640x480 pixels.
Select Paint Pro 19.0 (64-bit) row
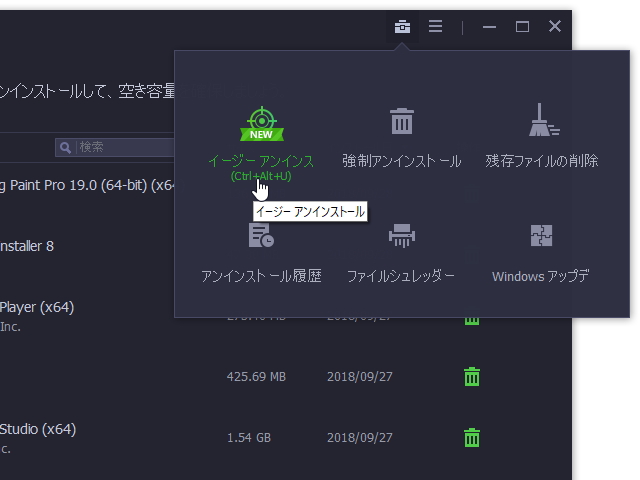point(87,185)
